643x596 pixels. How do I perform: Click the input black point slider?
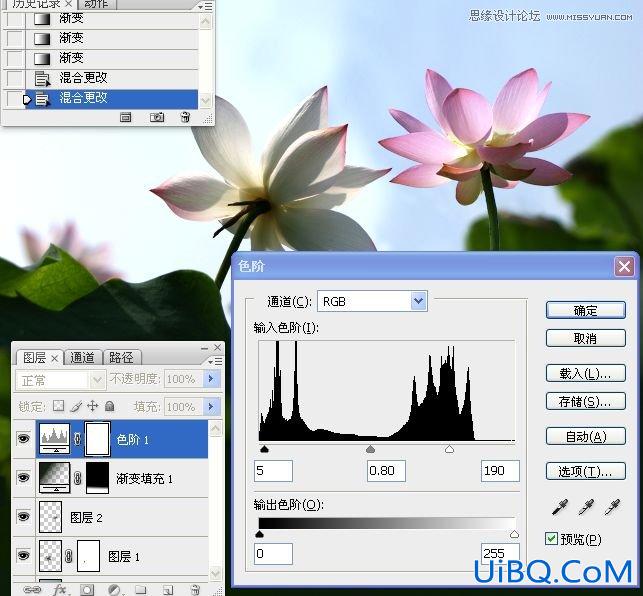click(x=264, y=449)
